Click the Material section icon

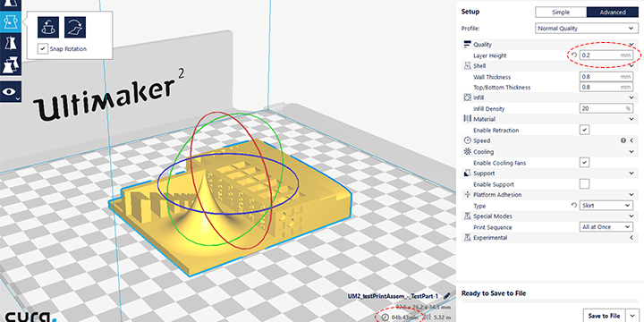click(467, 119)
